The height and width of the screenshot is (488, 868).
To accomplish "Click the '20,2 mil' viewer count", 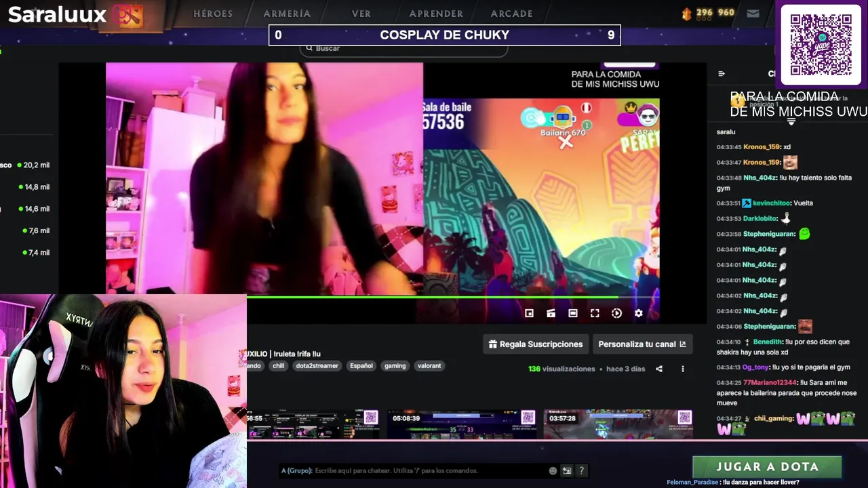I will click(36, 165).
